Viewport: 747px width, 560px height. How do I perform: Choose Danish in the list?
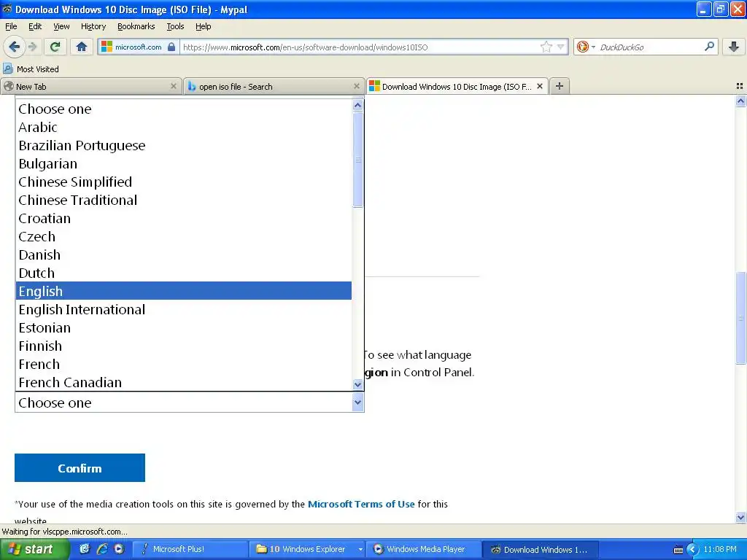pos(184,254)
